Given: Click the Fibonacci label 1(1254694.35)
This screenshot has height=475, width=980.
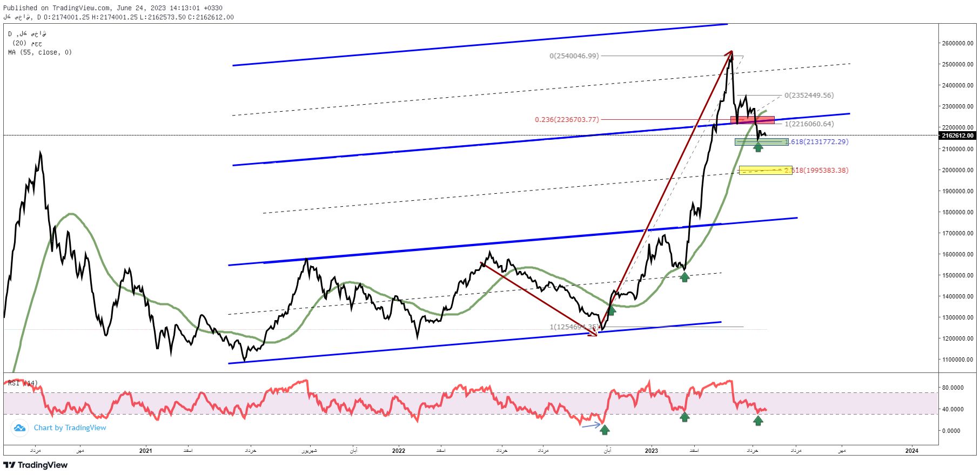Looking at the screenshot, I should tap(574, 327).
